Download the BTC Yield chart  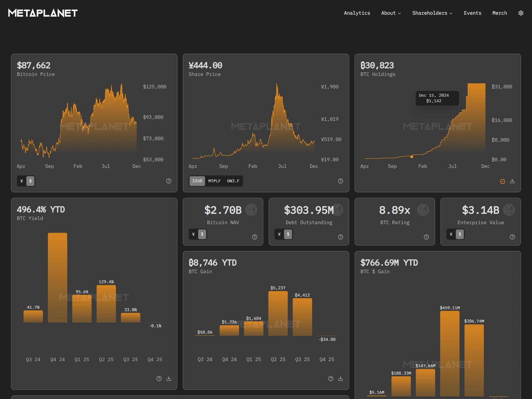point(169,378)
